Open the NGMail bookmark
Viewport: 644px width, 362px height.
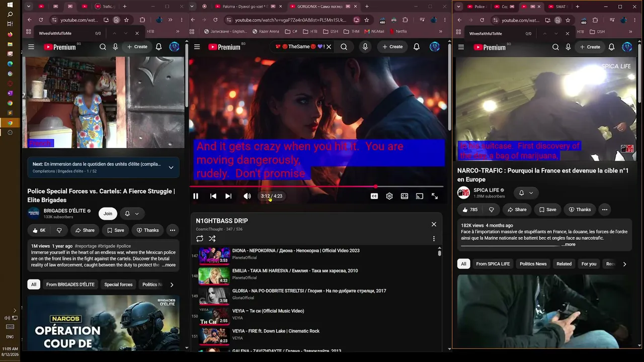coord(374,31)
